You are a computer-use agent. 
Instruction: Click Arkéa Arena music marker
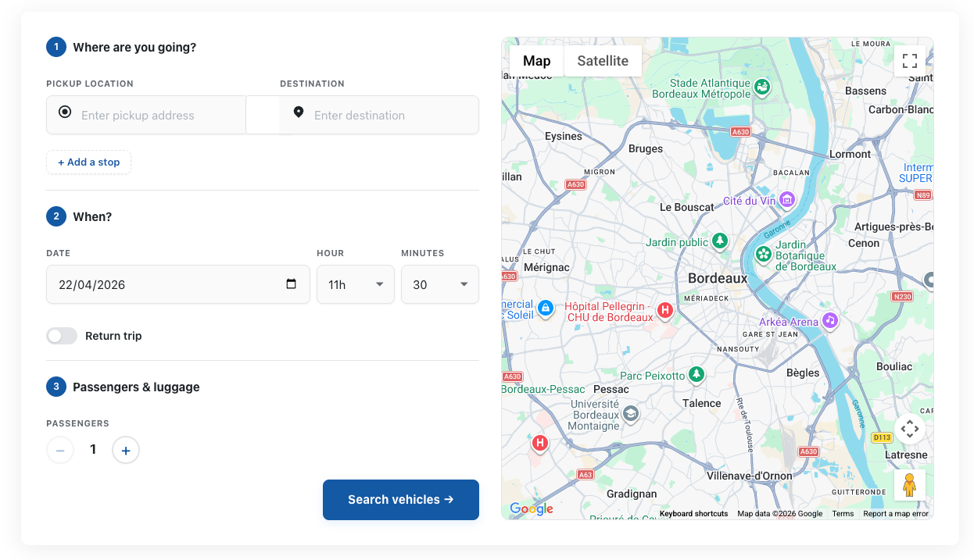tap(830, 320)
